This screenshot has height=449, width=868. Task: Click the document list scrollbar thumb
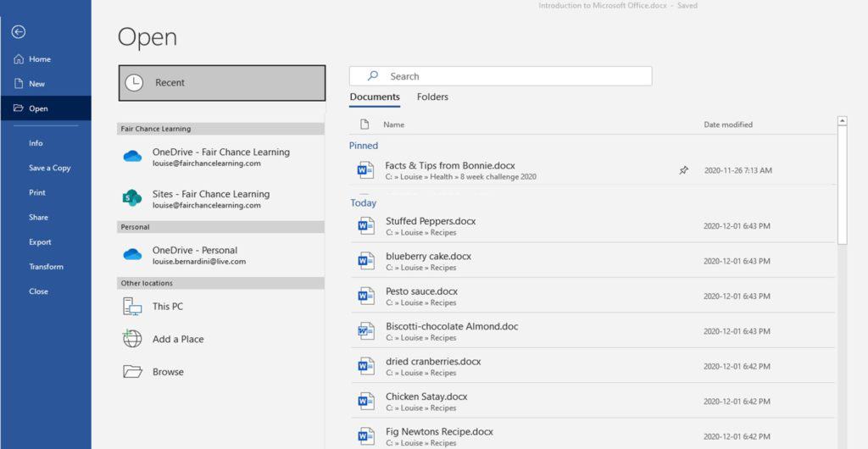pos(842,186)
